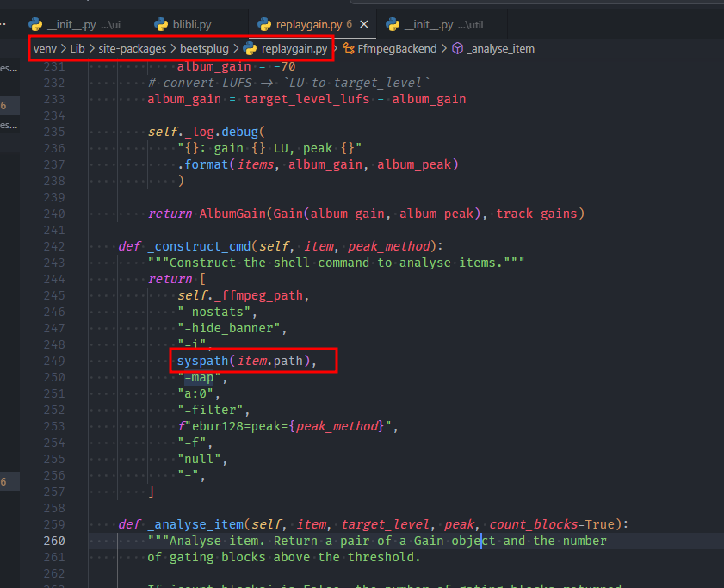The height and width of the screenshot is (588, 724).
Task: Click target_level_lufs on line 233
Action: coord(306,99)
